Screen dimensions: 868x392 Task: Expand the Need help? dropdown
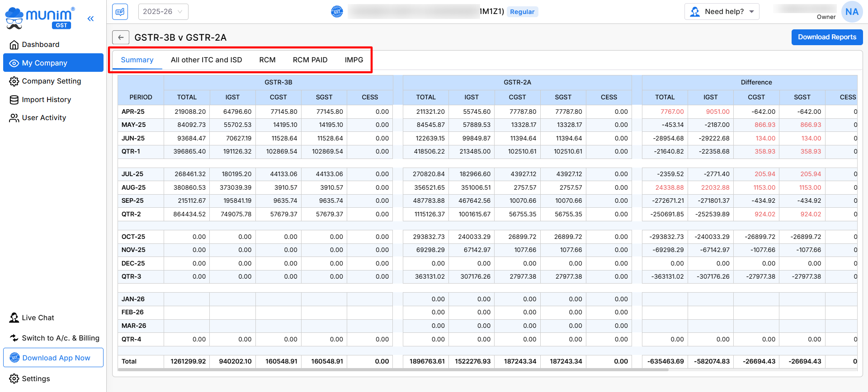point(722,12)
